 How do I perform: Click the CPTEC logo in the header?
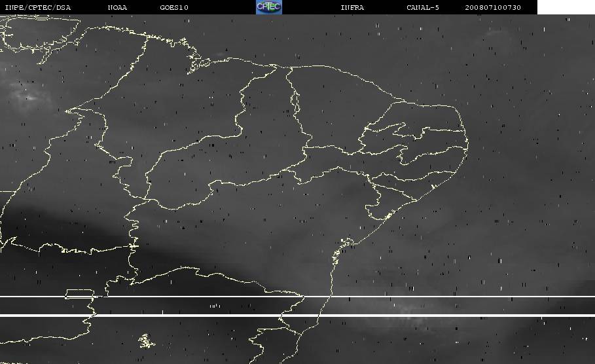[x=268, y=7]
